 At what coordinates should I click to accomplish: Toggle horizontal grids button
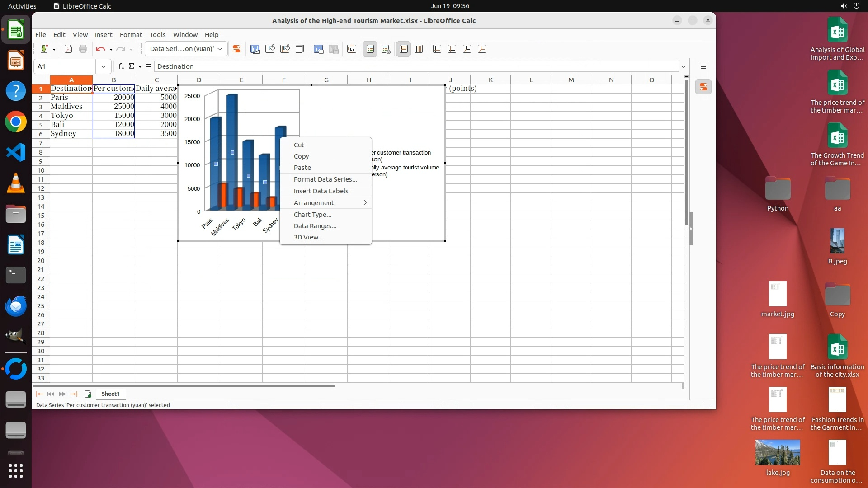(x=404, y=49)
